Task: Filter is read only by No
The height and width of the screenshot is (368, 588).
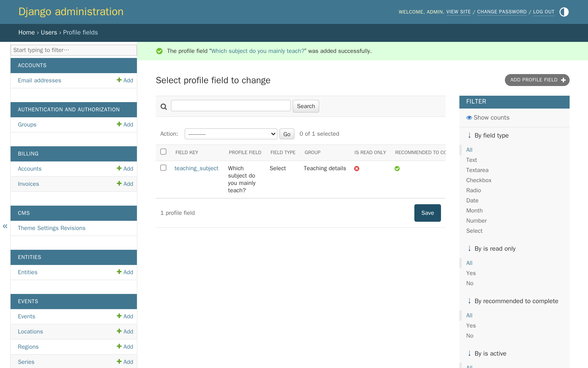Action: tap(470, 283)
